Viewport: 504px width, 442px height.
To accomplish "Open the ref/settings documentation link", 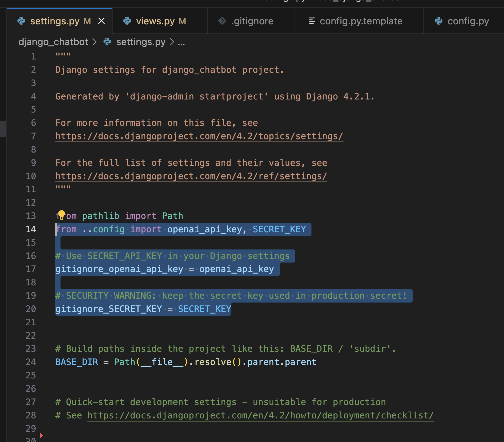I will point(191,176).
